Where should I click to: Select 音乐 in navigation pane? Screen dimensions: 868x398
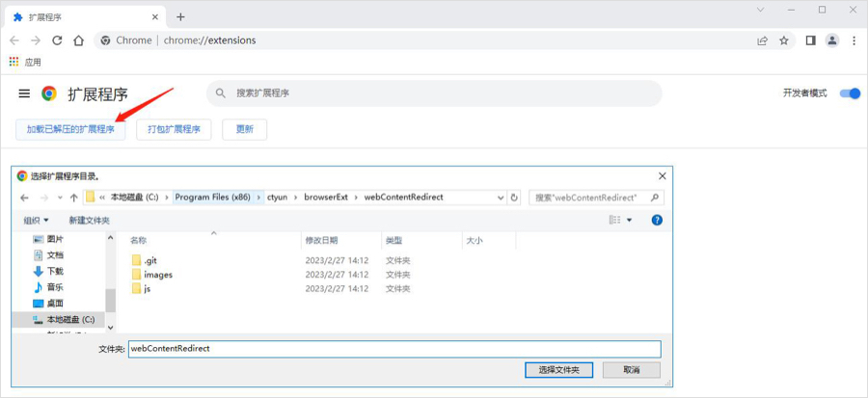48,287
